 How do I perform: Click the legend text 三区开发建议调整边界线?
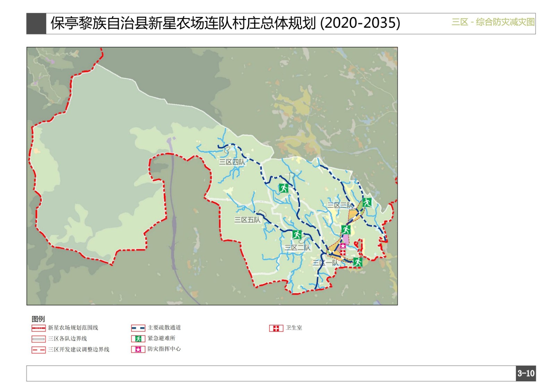[x=79, y=350]
